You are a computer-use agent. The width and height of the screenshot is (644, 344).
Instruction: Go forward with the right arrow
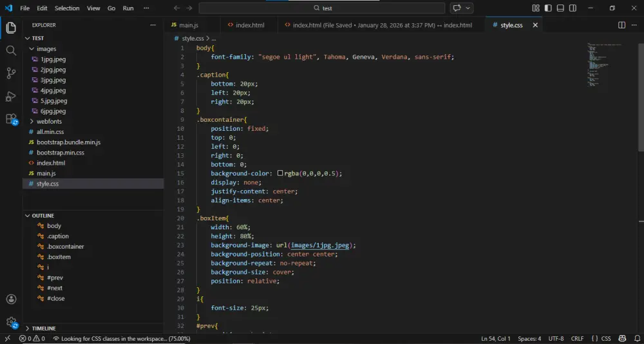point(189,8)
